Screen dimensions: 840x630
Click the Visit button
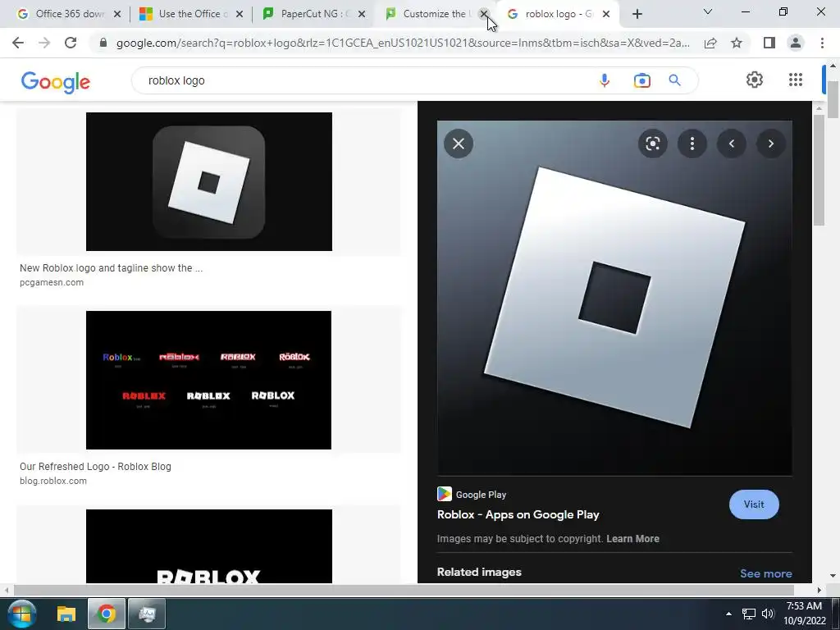tap(754, 504)
